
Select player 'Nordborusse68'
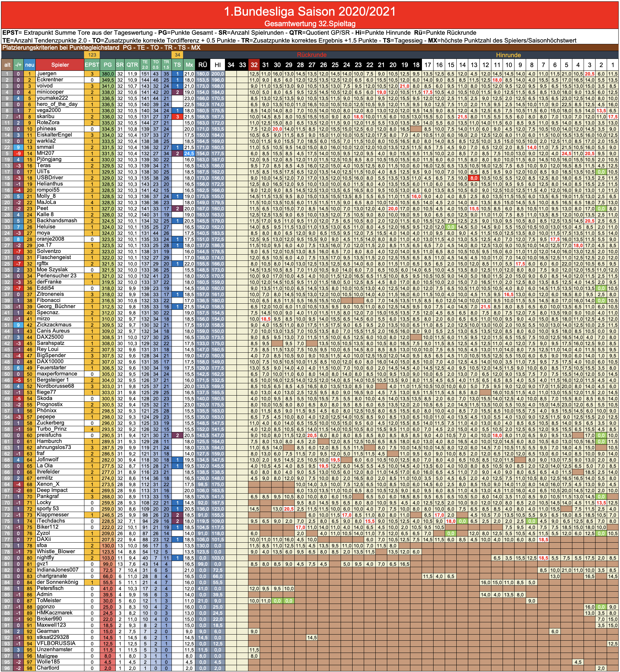pyautogui.click(x=60, y=386)
